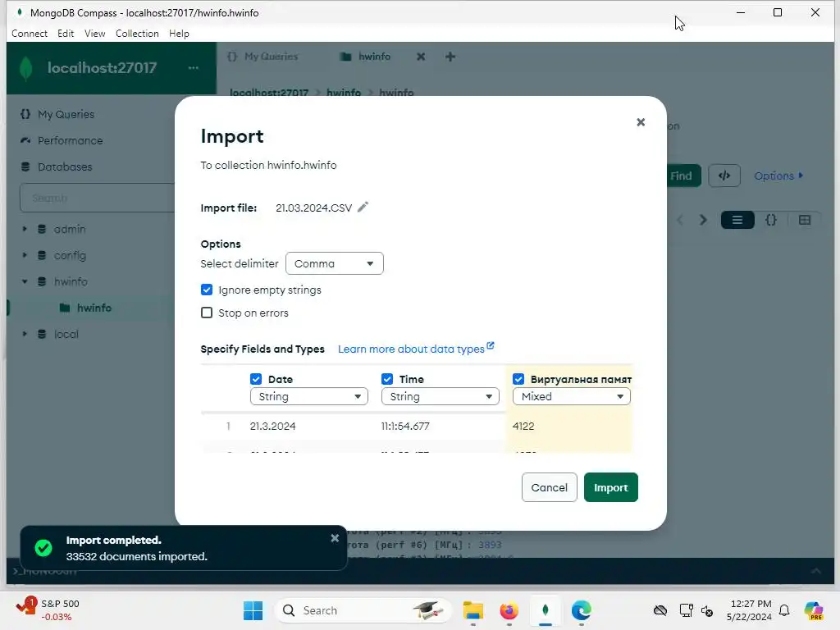Dismiss the Import completed notification
Screen dimensions: 840x630
pyautogui.click(x=335, y=538)
